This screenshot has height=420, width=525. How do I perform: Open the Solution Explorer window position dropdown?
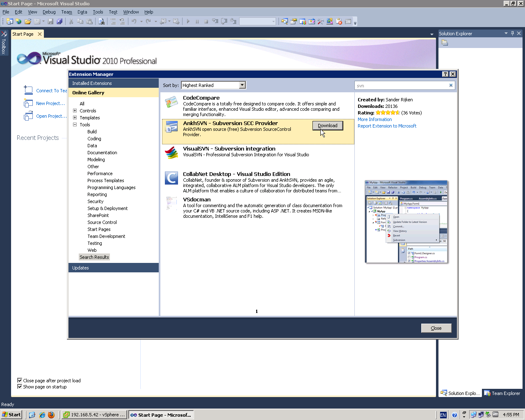pyautogui.click(x=506, y=33)
